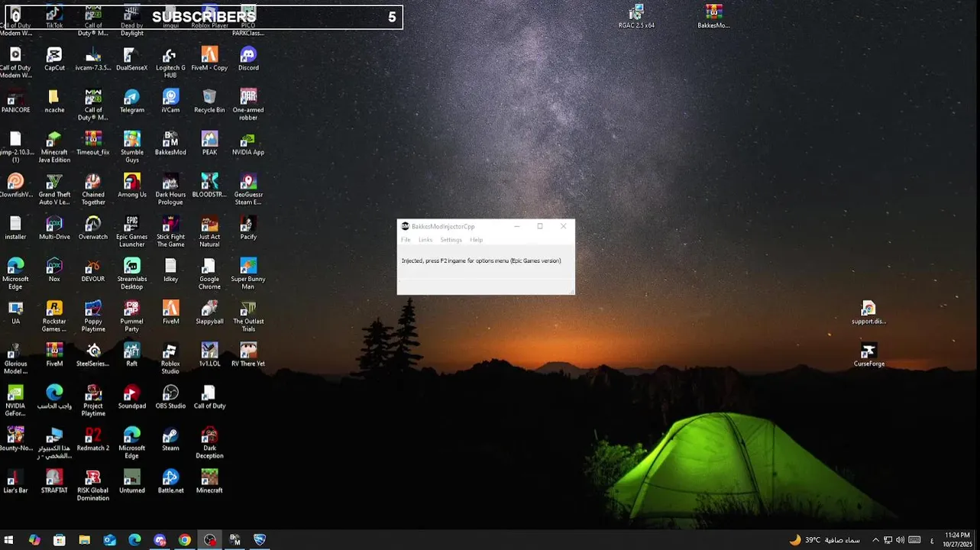Select the Super Bunny Man icon
The width and height of the screenshot is (980, 550).
pos(248,274)
